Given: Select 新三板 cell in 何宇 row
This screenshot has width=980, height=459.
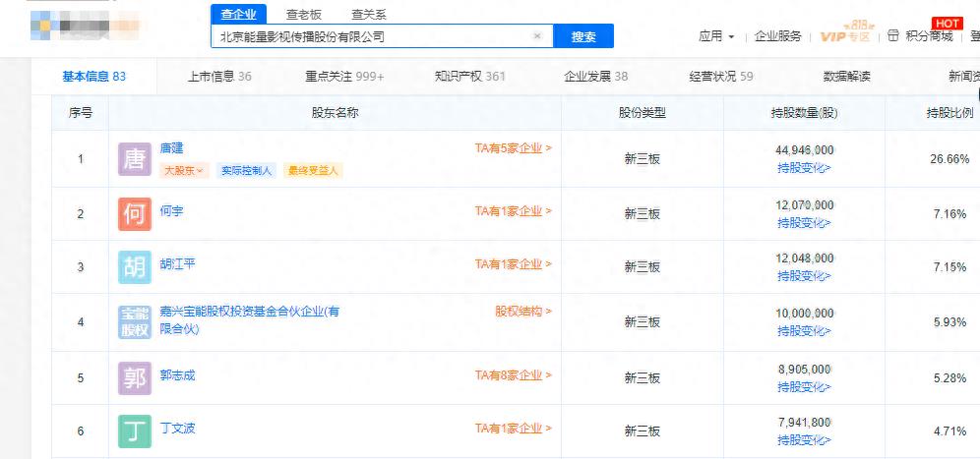Looking at the screenshot, I should tap(643, 214).
